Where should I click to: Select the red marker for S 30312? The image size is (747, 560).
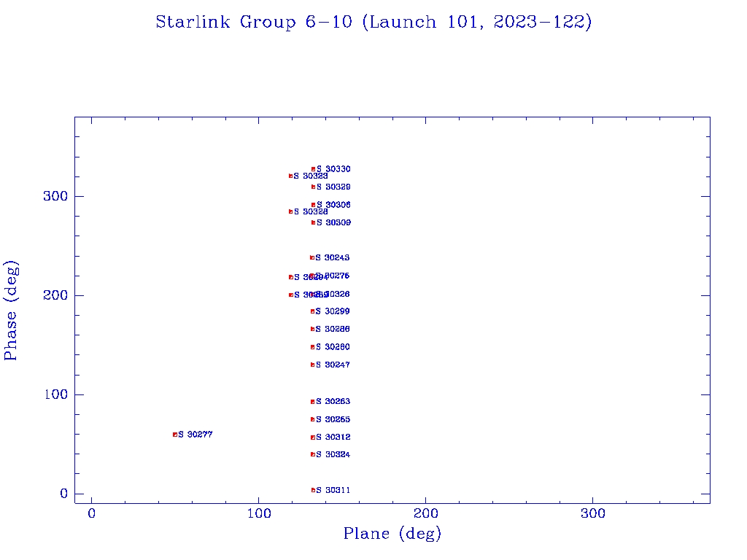tap(313, 437)
